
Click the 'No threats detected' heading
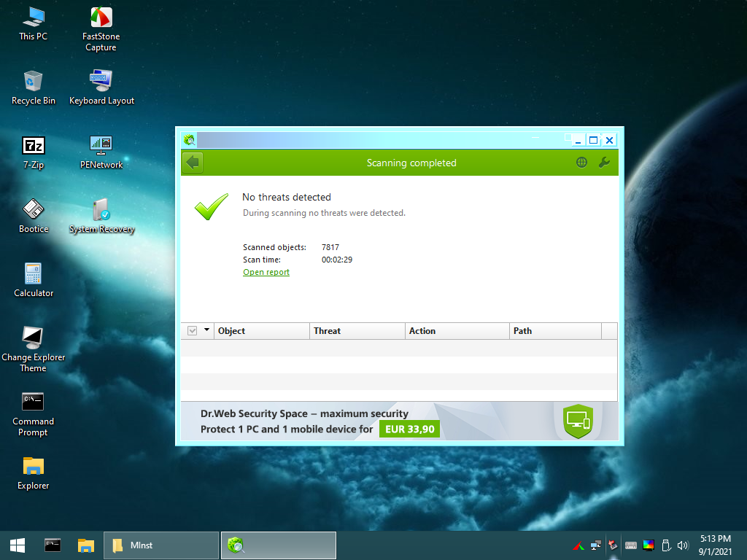286,197
